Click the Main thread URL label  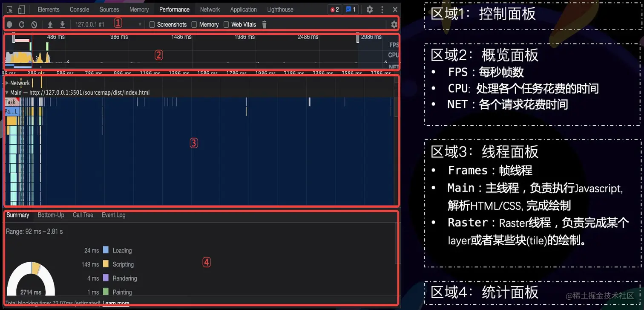click(89, 93)
